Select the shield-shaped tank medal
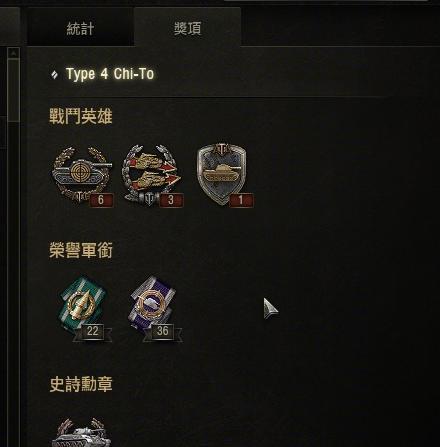Viewport: 440px width, 447px height. (222, 175)
